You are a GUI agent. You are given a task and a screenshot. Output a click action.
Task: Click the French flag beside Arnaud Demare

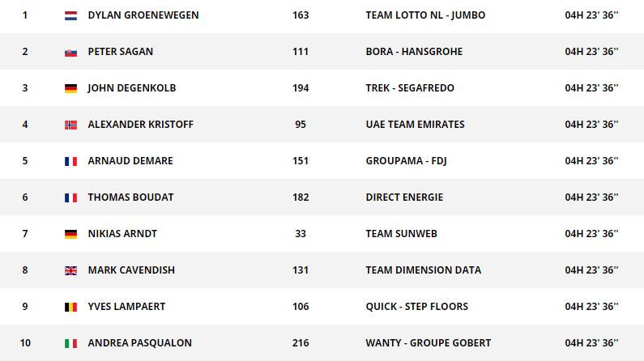coord(70,161)
